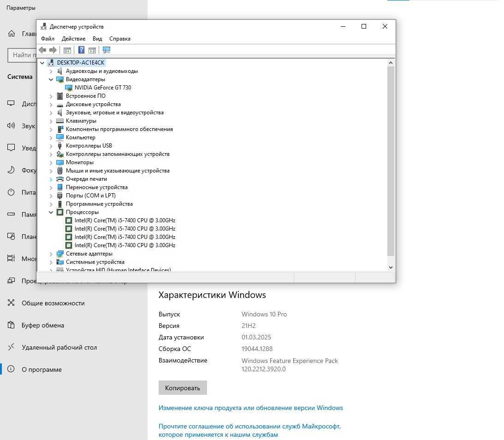
Task: Open the Действие menu
Action: click(x=74, y=39)
